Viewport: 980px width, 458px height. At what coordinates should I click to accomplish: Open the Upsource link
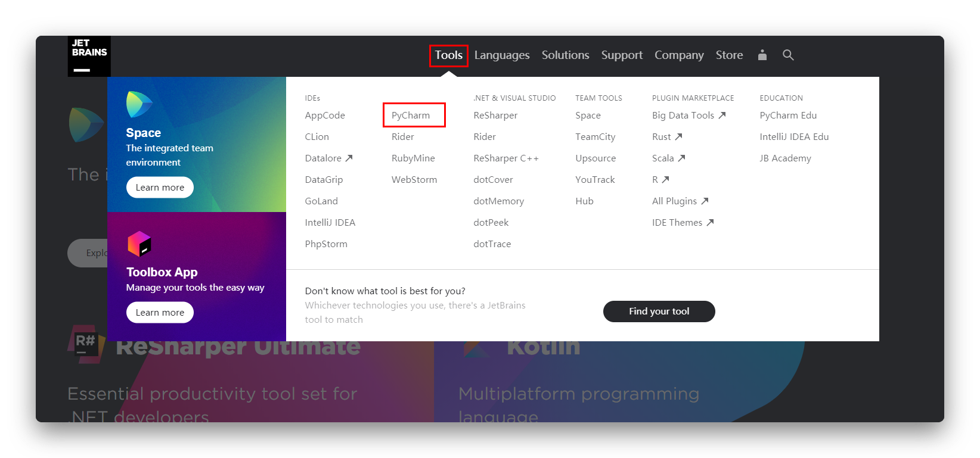coord(596,158)
